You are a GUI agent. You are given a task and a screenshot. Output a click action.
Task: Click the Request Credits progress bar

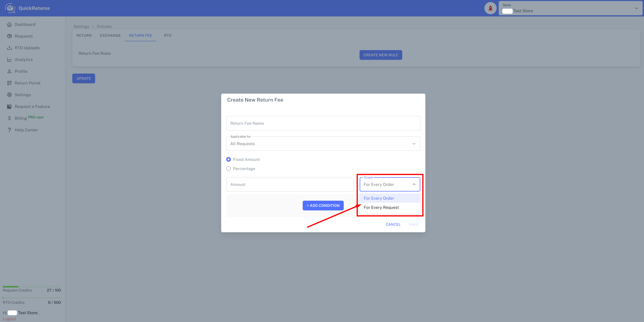point(32,286)
